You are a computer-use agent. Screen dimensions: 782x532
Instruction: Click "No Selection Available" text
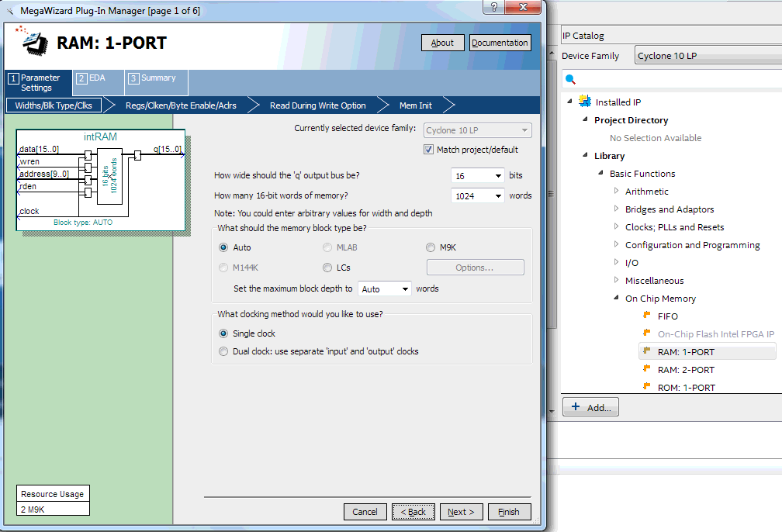pyautogui.click(x=656, y=137)
